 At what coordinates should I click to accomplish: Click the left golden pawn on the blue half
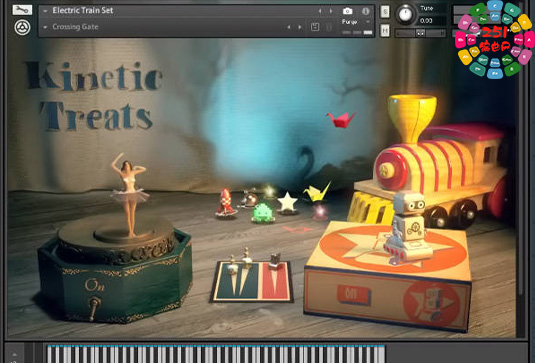233,266
